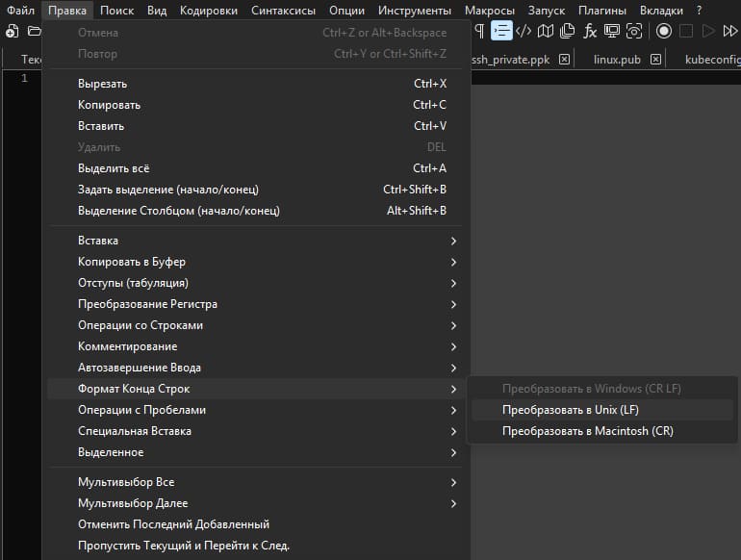Toggle the highlighted indent guide icon
Image resolution: width=741 pixels, height=560 pixels.
pyautogui.click(x=501, y=31)
